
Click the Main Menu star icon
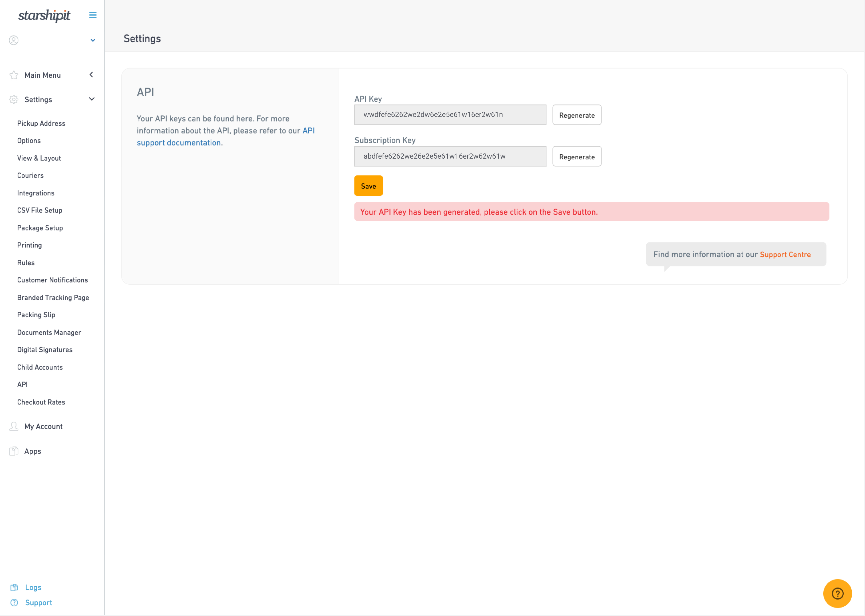[14, 75]
